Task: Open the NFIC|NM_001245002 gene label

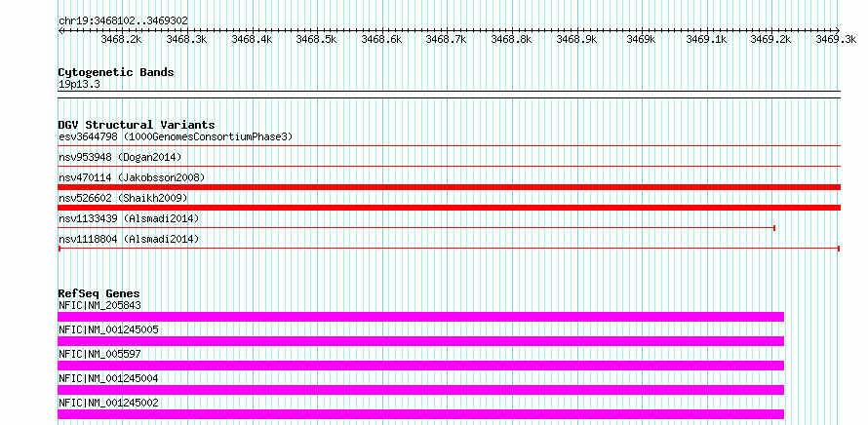Action: point(108,403)
